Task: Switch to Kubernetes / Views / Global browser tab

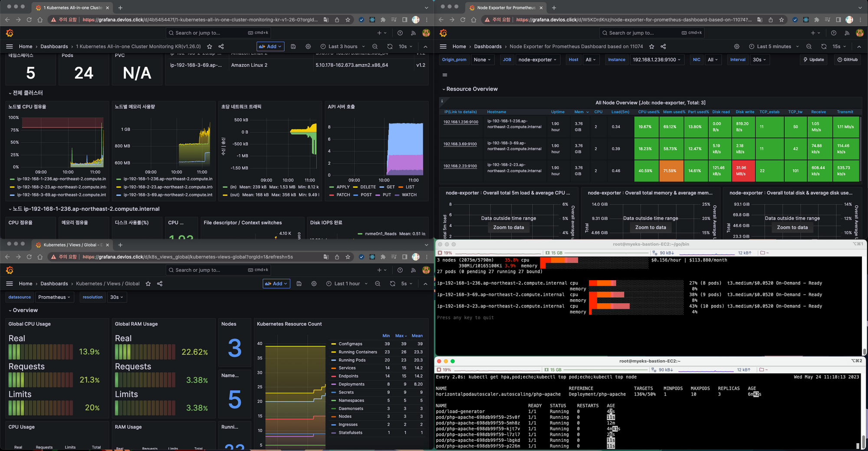Action: [x=72, y=245]
